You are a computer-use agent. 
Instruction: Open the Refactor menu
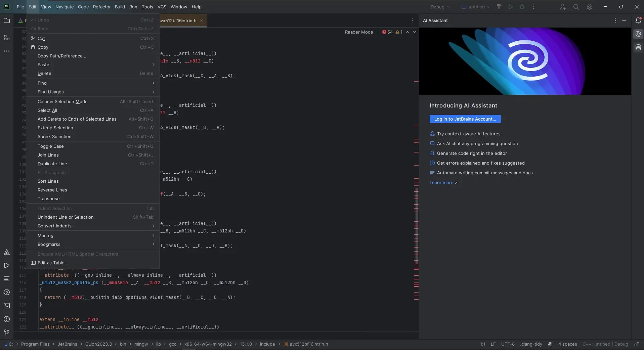tap(102, 7)
